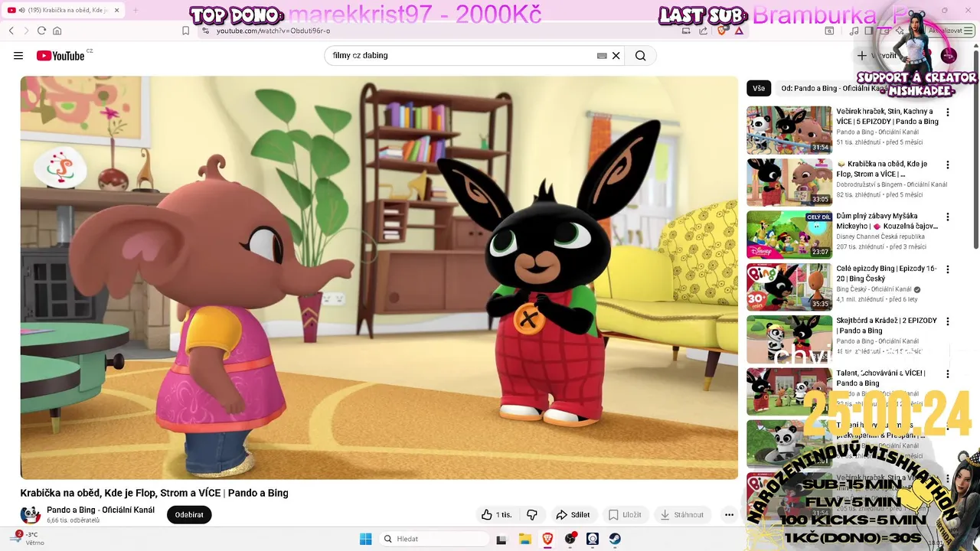The width and height of the screenshot is (980, 551).
Task: Select the Vše filter chip
Action: tap(759, 88)
